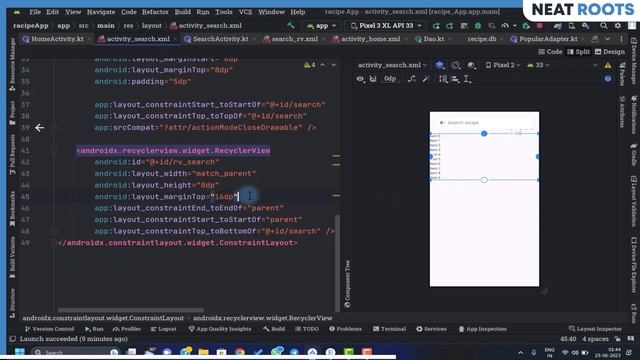This screenshot has height=360, width=640.
Task: Click the Clear All Constraints icon
Action: coord(412,79)
